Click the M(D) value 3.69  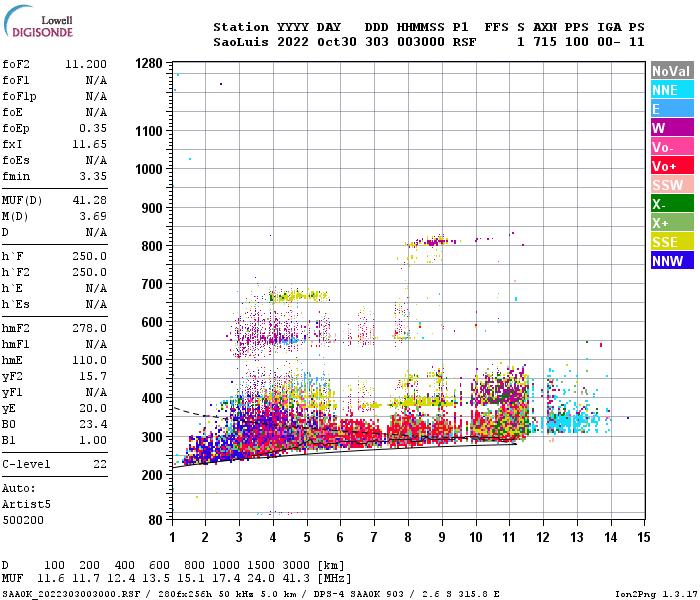point(93,217)
